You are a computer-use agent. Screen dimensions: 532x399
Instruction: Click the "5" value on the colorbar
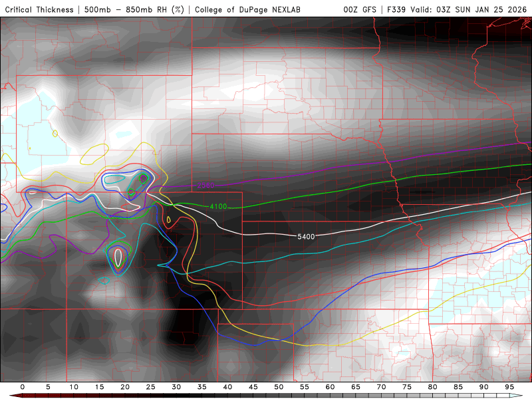tap(48, 387)
